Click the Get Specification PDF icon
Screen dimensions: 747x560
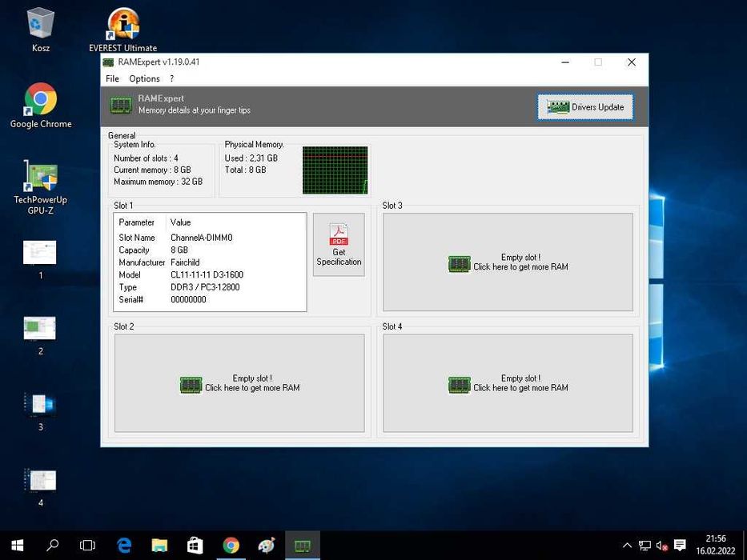339,235
